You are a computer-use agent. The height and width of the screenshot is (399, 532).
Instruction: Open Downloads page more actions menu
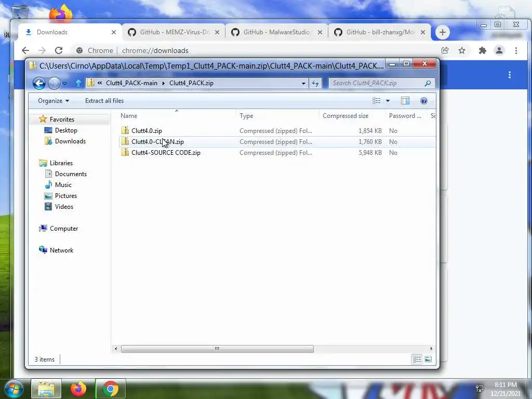(509, 75)
